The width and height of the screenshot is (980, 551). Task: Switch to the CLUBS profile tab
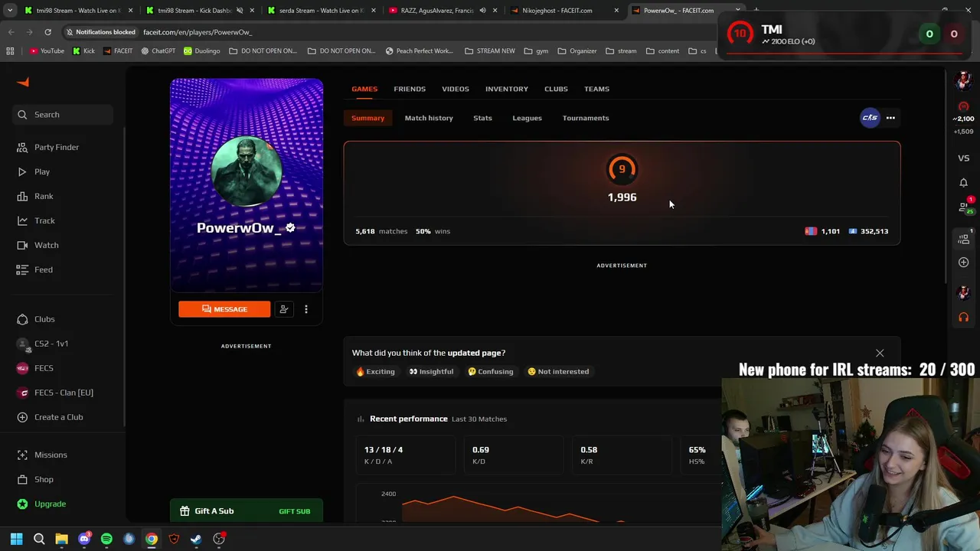[x=556, y=89]
